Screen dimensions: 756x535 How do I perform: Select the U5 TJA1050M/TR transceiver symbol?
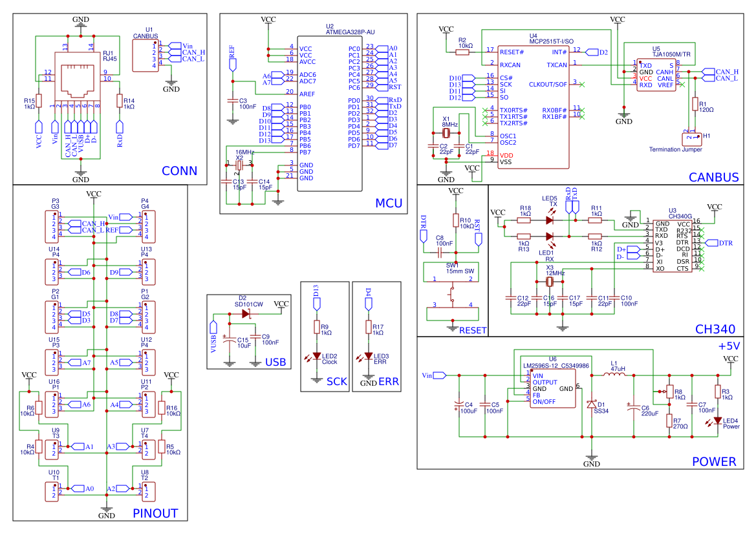[656, 75]
